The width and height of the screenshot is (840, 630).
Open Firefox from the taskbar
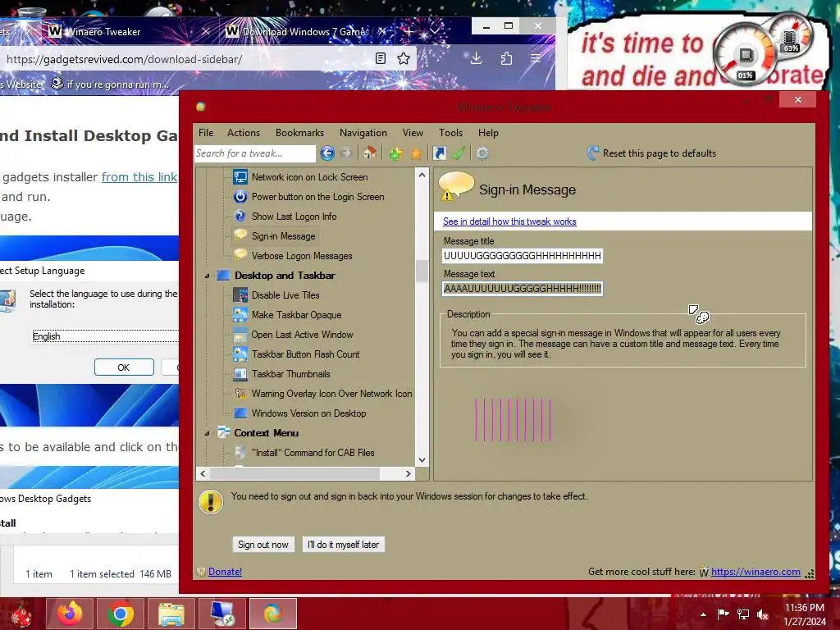point(70,614)
